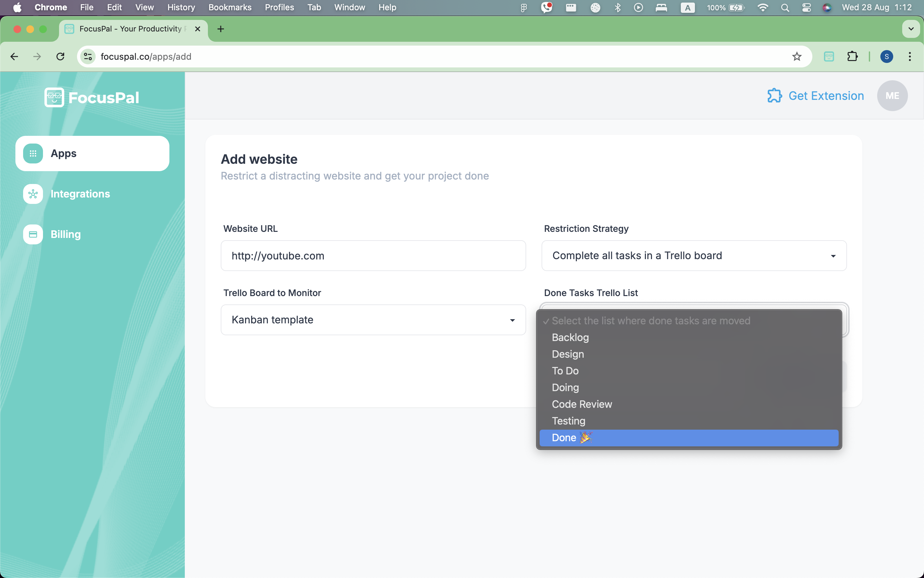Viewport: 924px width, 578px height.
Task: Choose the Doing list option
Action: (x=689, y=388)
